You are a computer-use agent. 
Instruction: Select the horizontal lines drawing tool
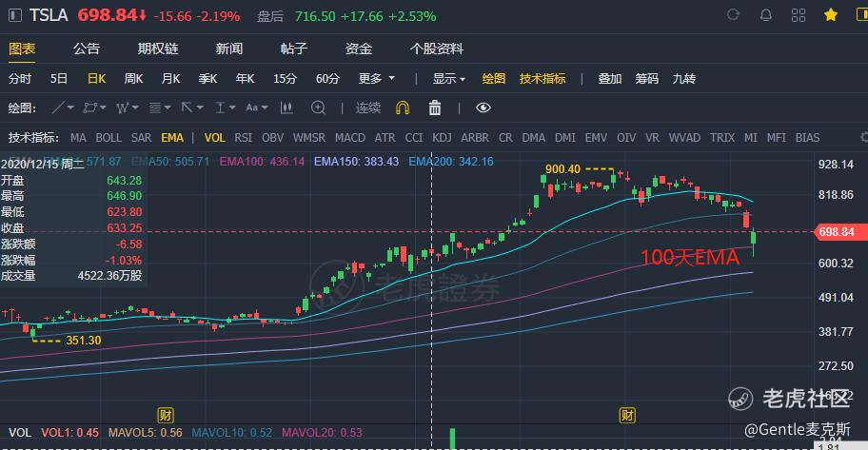(155, 108)
